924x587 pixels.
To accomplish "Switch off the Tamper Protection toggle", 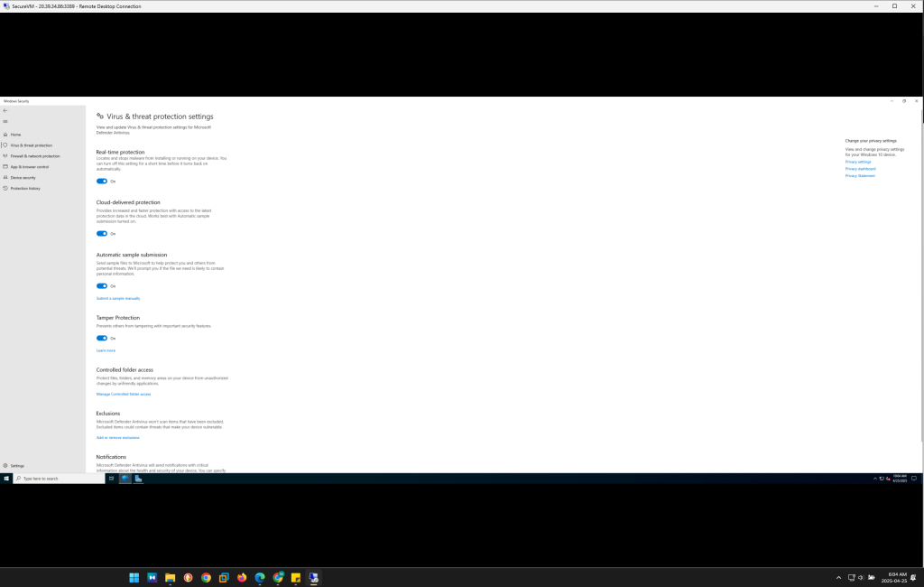I will click(x=102, y=338).
